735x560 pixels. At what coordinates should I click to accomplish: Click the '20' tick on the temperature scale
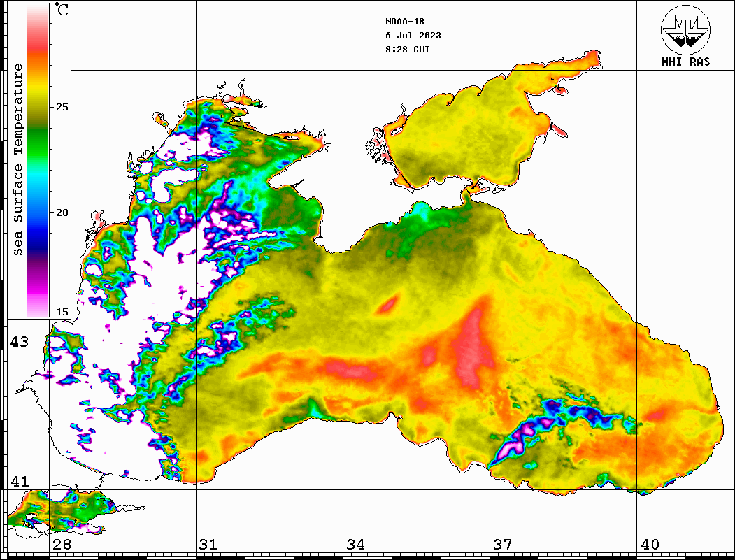tap(62, 213)
